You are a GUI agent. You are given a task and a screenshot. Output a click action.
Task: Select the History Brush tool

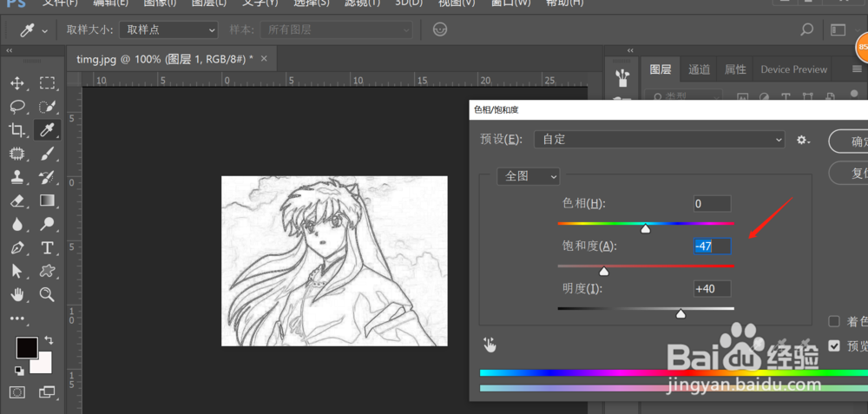pos(48,177)
